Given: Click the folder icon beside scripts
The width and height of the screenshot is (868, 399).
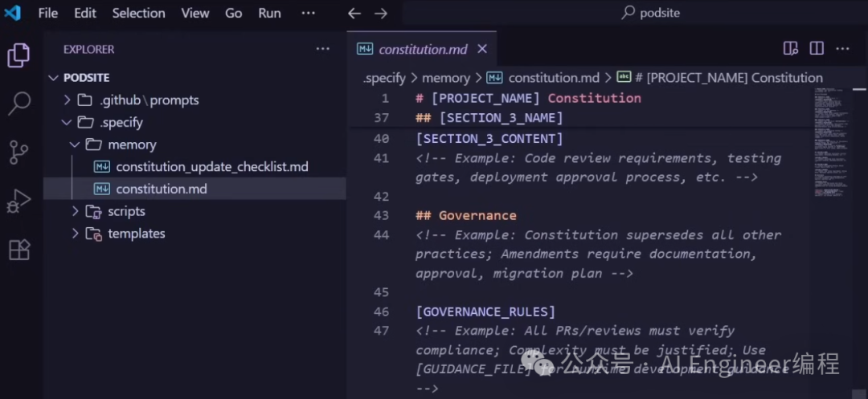Looking at the screenshot, I should pyautogui.click(x=93, y=211).
